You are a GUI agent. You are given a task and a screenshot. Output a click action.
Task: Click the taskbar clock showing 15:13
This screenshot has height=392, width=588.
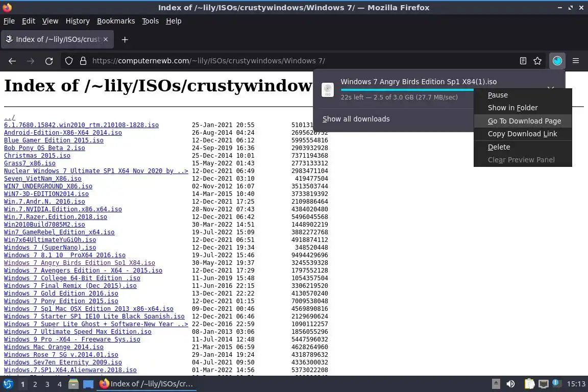576,384
